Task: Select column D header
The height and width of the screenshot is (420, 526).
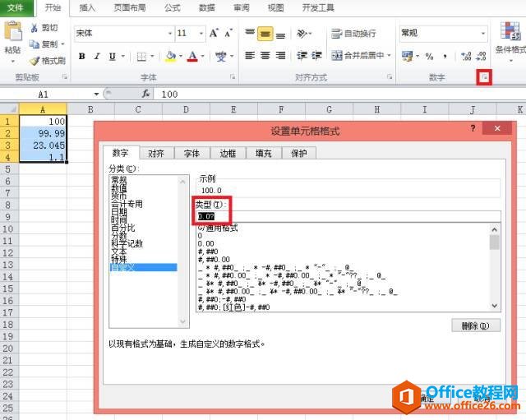Action: point(186,109)
